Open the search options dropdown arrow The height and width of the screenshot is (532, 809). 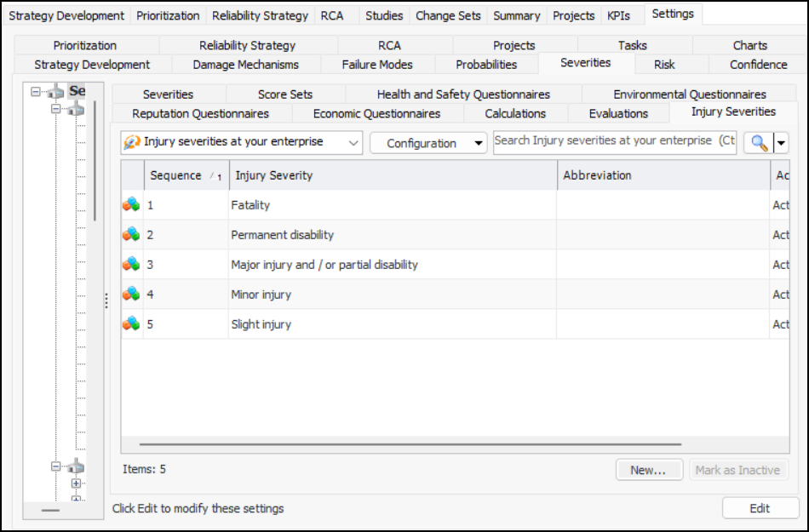[780, 143]
